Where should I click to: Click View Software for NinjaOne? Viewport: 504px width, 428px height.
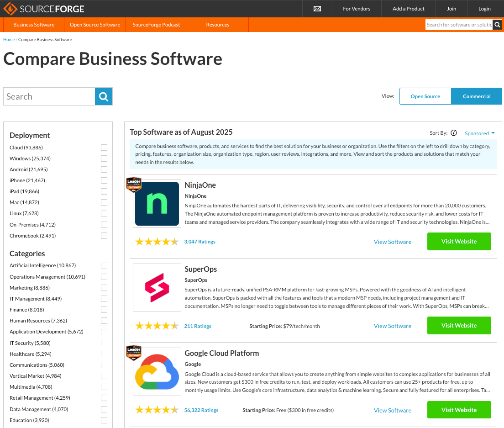[x=393, y=242]
